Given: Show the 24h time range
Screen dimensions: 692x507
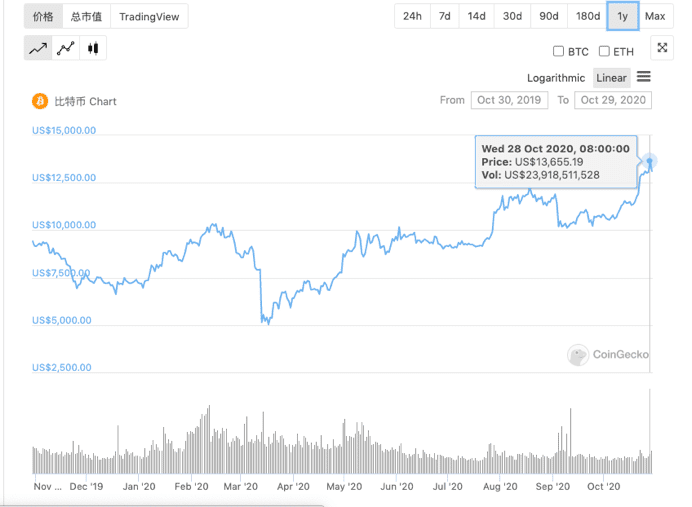Looking at the screenshot, I should (x=412, y=16).
